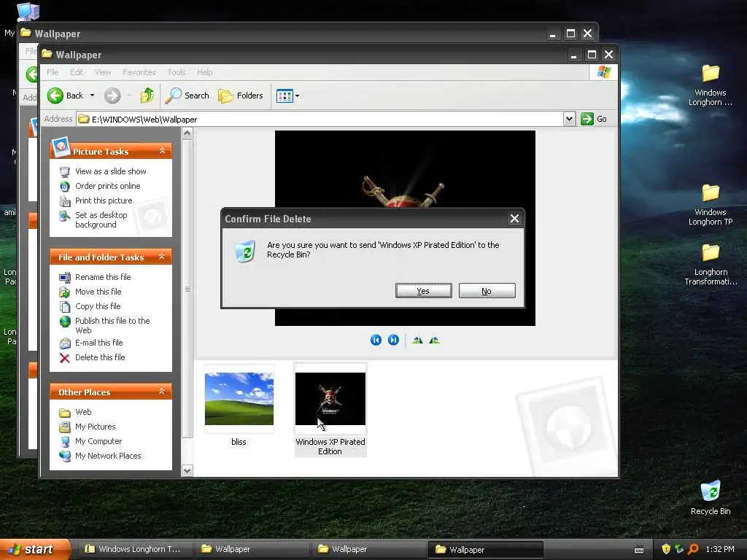Click E-mail this file envelope icon
The image size is (747, 560).
pyautogui.click(x=65, y=343)
